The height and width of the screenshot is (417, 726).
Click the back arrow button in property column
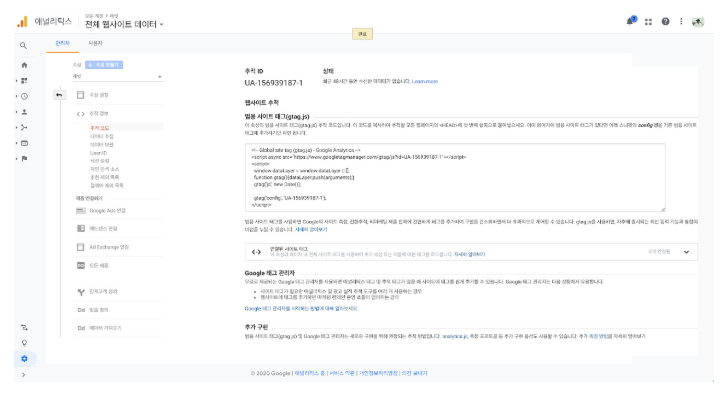click(x=59, y=95)
